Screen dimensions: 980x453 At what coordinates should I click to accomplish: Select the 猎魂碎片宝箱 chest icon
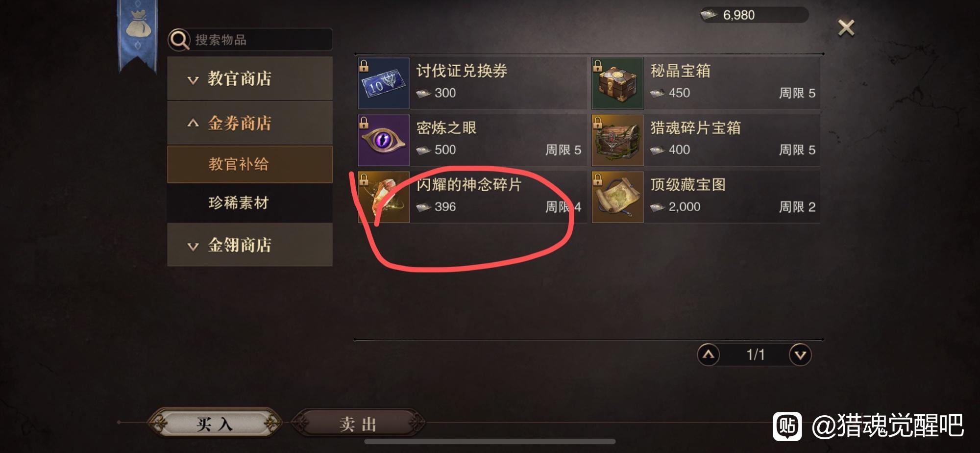617,140
